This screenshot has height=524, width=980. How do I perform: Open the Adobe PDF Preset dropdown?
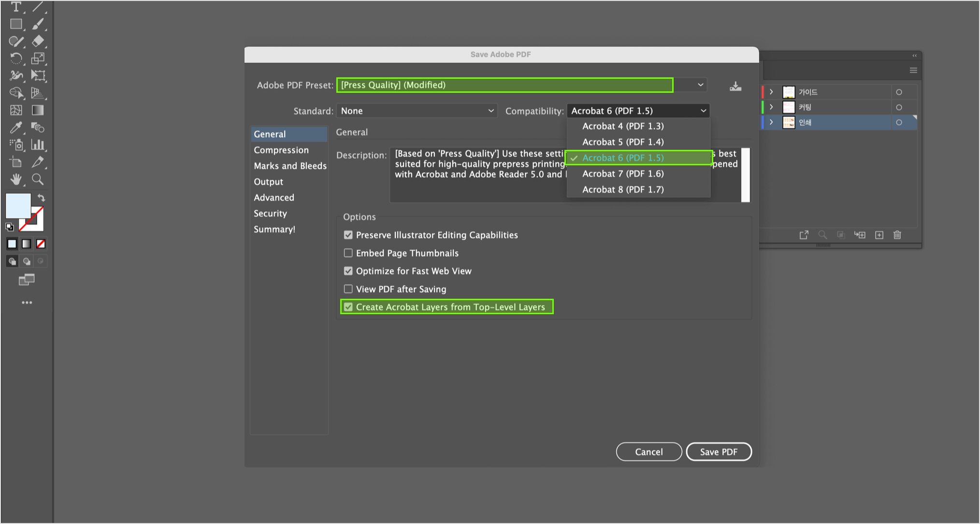522,85
